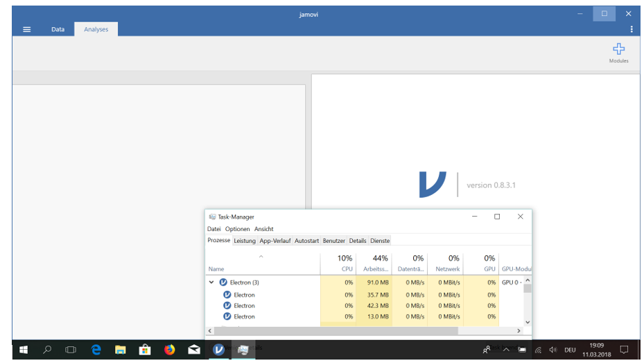Sort by the Netzwerk column header
Screen dimensions: 644x363
(445, 264)
